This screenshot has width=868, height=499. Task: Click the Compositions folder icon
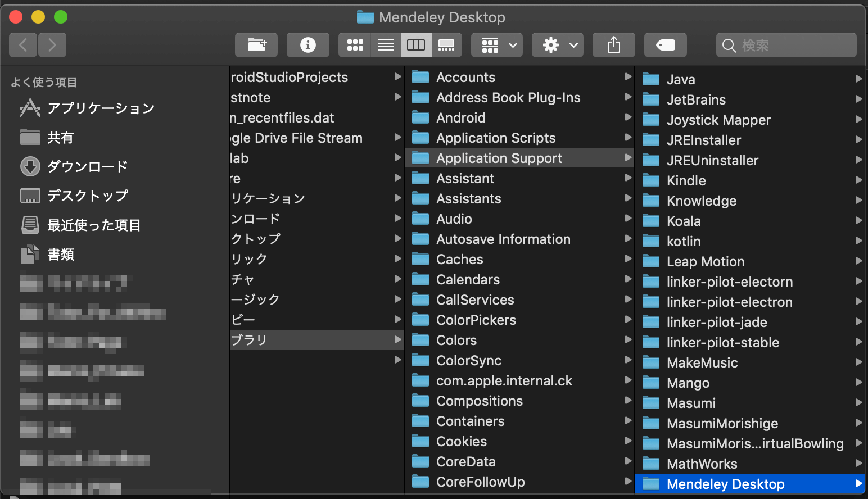click(421, 401)
